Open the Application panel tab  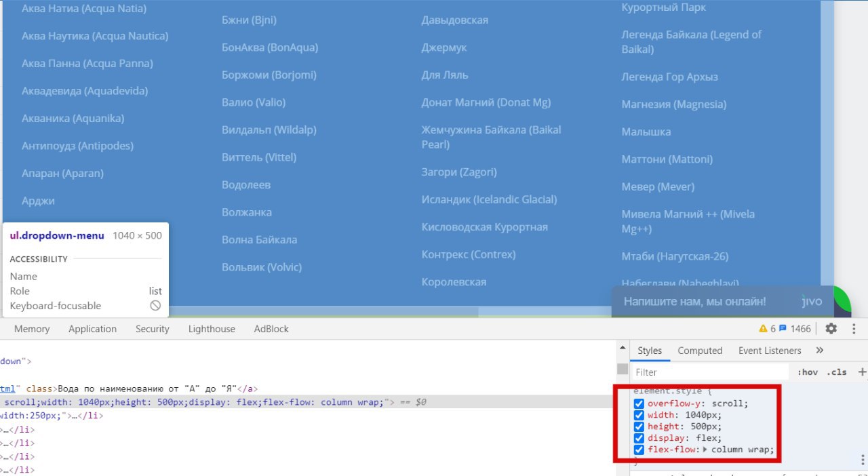[92, 329]
